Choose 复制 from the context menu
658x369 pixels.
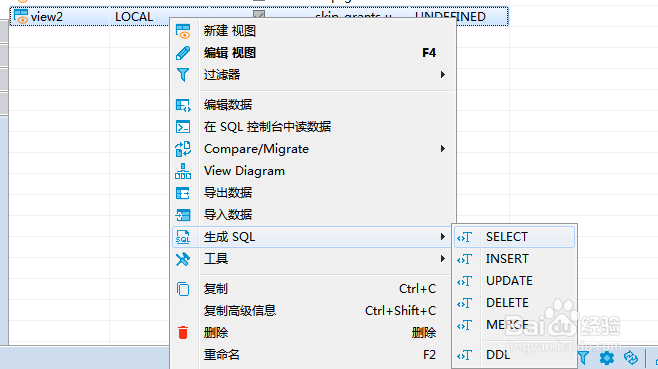313,289
